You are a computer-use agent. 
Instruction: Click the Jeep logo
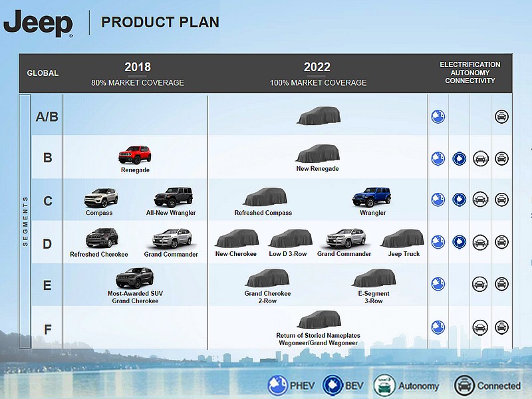tap(38, 23)
